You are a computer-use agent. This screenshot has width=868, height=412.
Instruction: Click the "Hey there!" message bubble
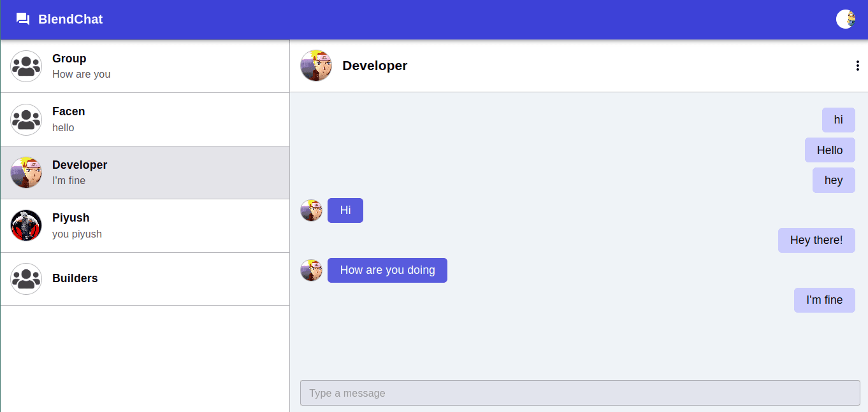point(816,240)
